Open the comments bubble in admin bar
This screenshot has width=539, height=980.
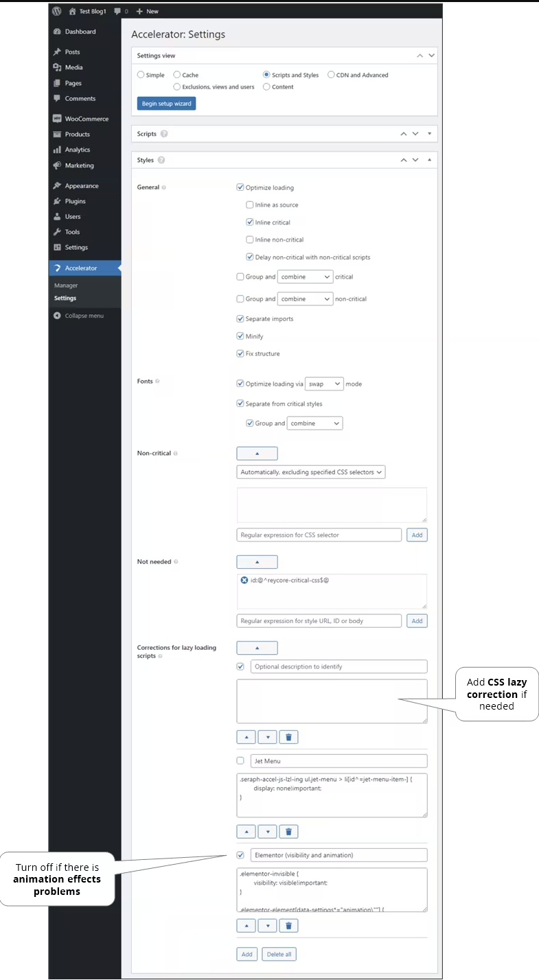(120, 11)
